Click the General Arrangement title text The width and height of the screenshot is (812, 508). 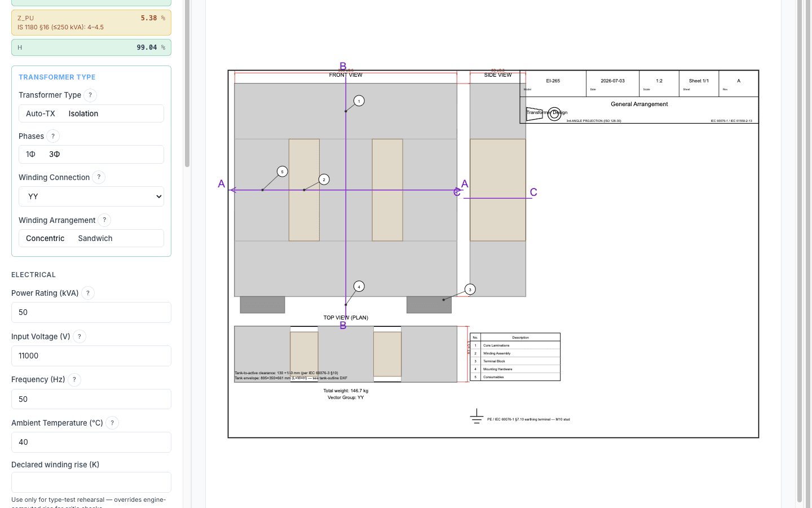coord(639,104)
